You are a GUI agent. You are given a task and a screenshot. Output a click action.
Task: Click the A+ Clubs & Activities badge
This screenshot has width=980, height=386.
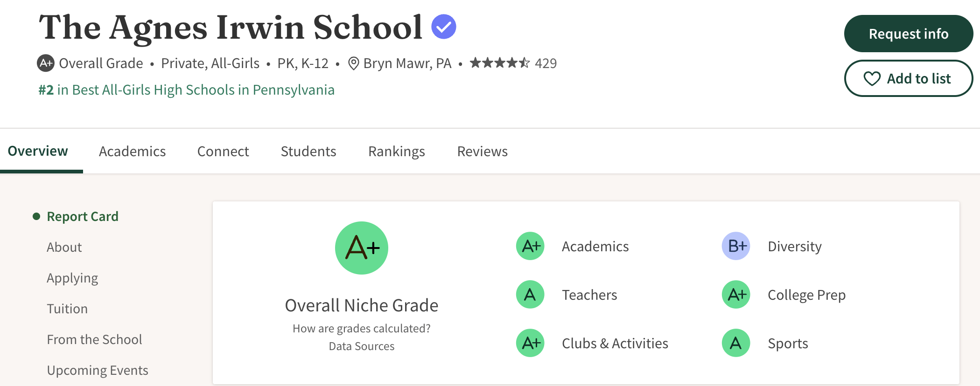coord(530,343)
